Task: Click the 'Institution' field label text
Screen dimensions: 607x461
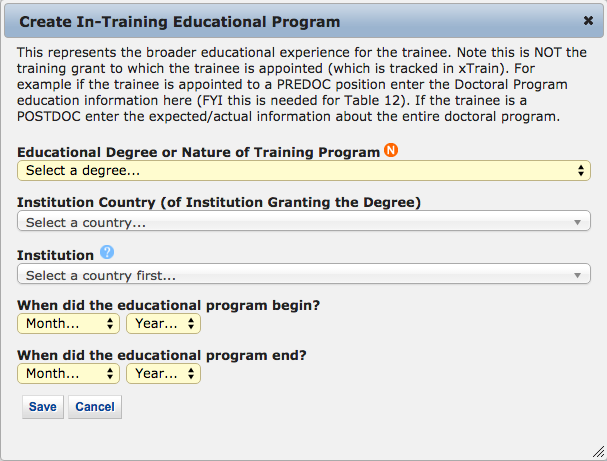Action: tap(55, 255)
